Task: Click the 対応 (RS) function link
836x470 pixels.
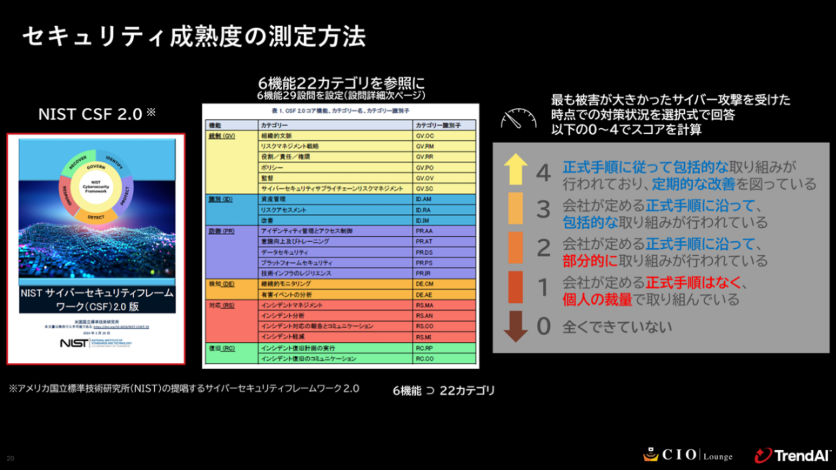Action: pyautogui.click(x=221, y=305)
